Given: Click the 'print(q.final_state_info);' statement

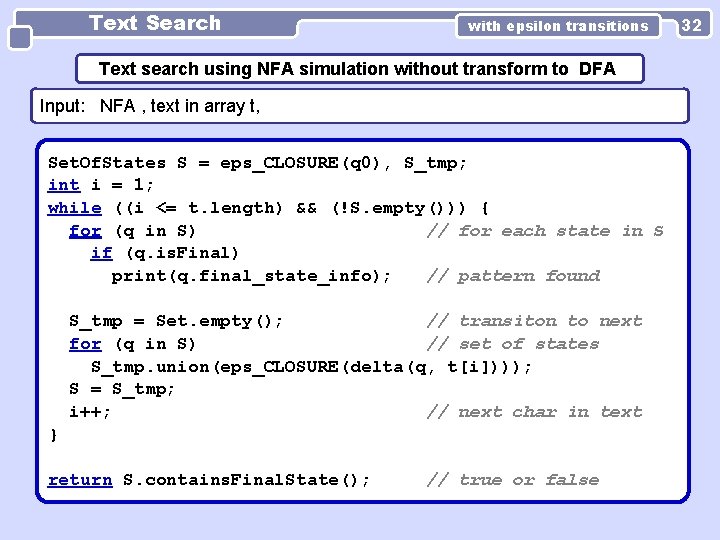Looking at the screenshot, I should tap(251, 276).
